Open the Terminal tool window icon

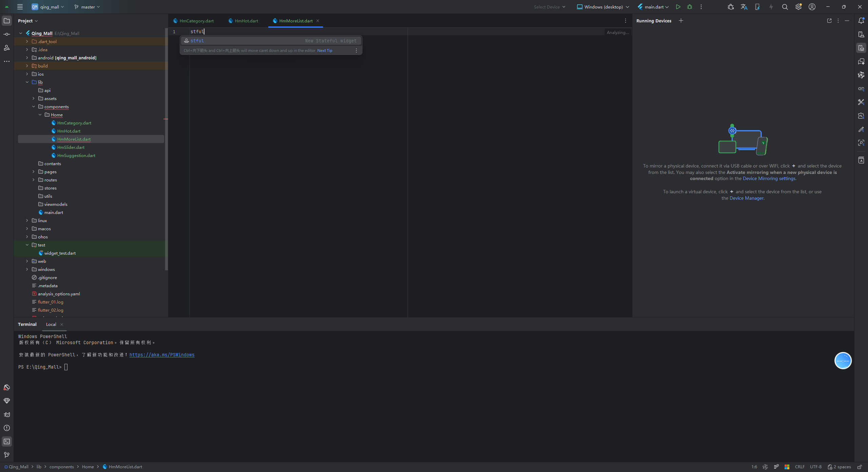pyautogui.click(x=7, y=441)
